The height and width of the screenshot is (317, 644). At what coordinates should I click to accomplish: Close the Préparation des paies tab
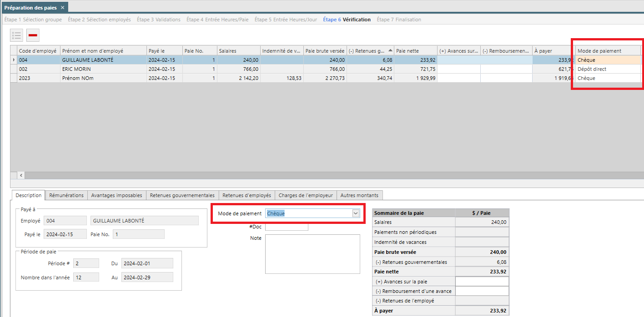(63, 7)
